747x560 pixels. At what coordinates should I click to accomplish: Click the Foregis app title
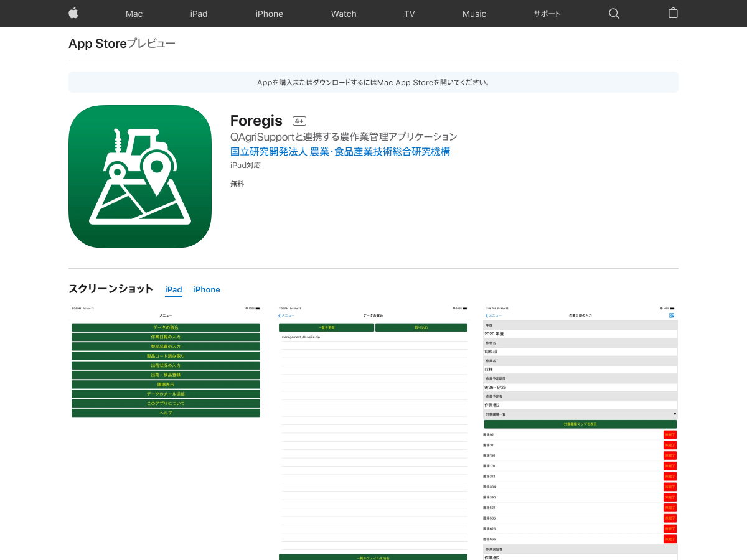pos(256,121)
